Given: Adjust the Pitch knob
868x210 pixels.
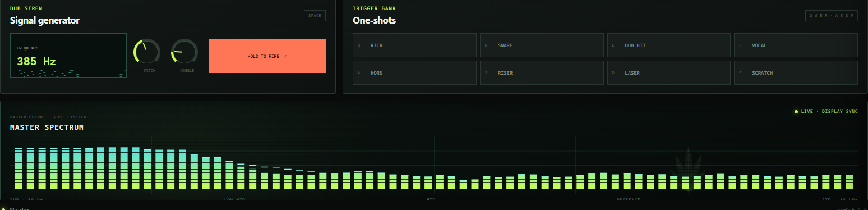Looking at the screenshot, I should click(x=147, y=52).
